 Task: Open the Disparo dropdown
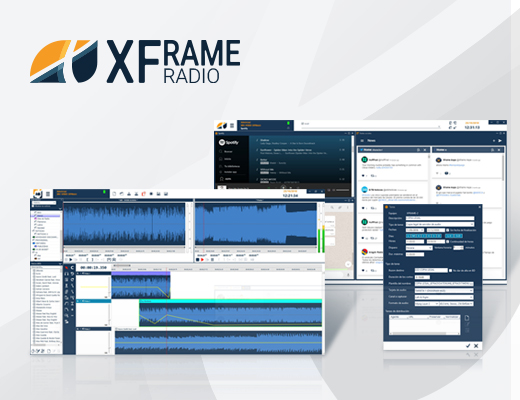419,248
